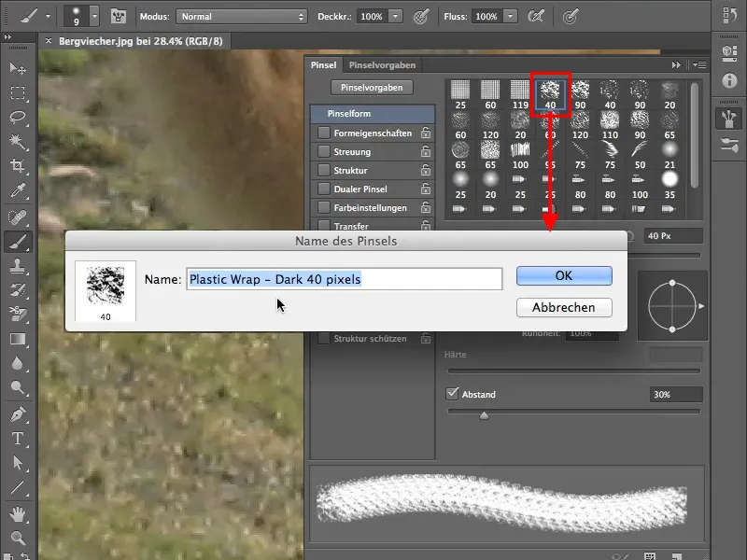Switch to the Pinsel tab

323,64
